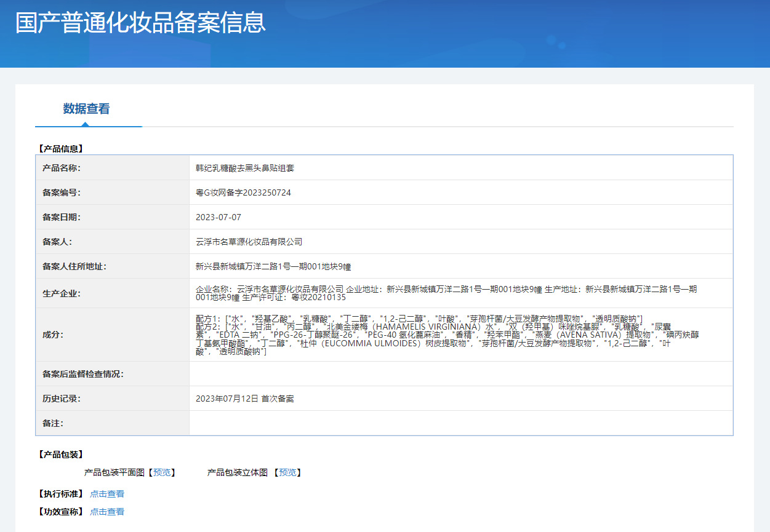This screenshot has width=770, height=532.
Task: Click the 【执行标准】 label
Action: coord(60,494)
